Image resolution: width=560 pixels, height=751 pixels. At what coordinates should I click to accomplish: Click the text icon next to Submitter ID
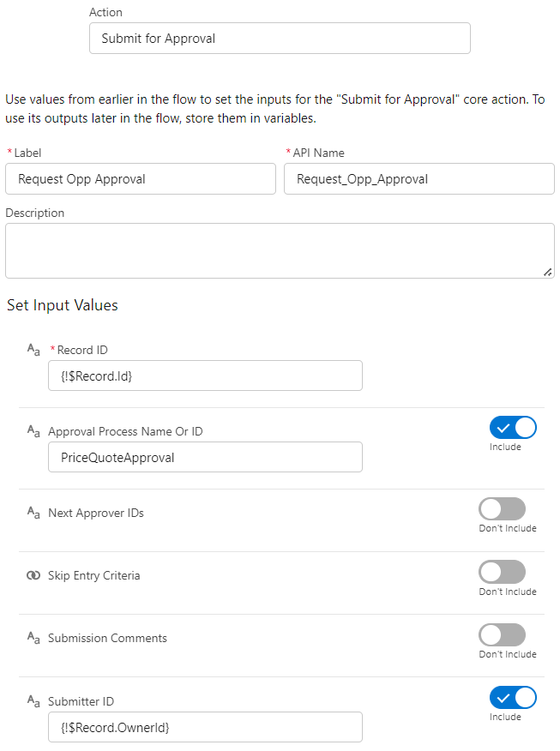pos(33,702)
